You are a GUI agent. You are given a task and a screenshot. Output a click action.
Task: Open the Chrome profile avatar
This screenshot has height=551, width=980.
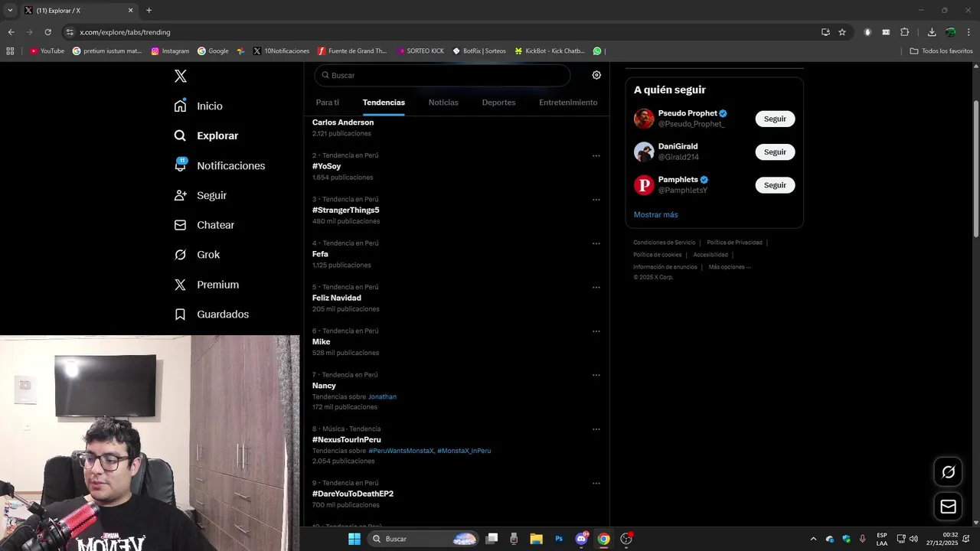pyautogui.click(x=950, y=32)
